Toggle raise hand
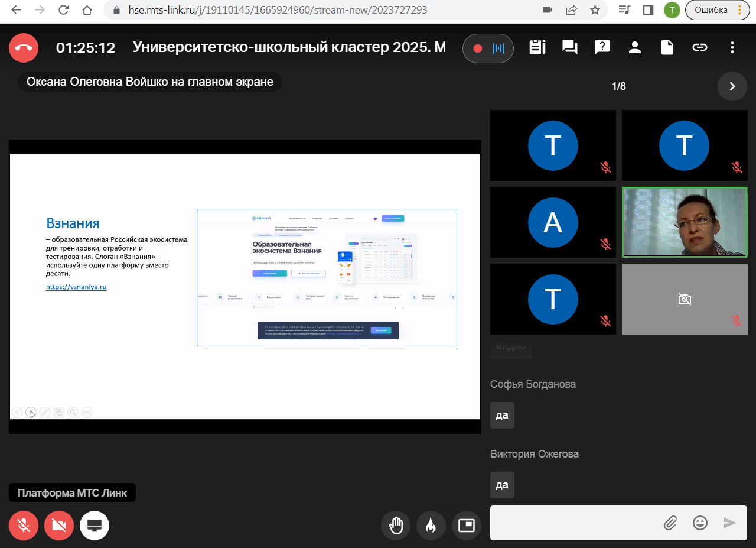Screen dimensions: 756x548 [x=396, y=526]
